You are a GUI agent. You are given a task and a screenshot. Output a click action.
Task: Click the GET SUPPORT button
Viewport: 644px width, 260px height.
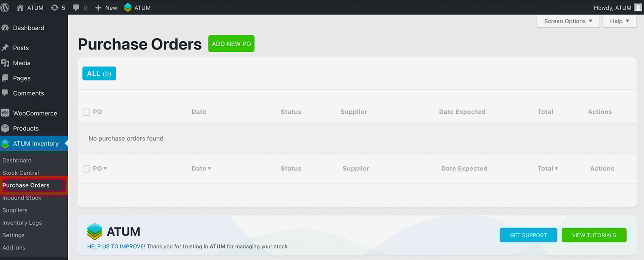click(528, 235)
